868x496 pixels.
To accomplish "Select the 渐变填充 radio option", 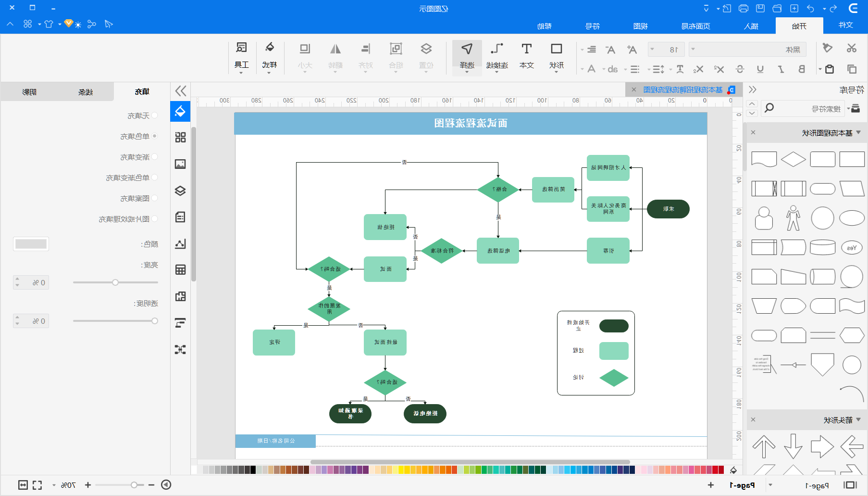I will [154, 157].
